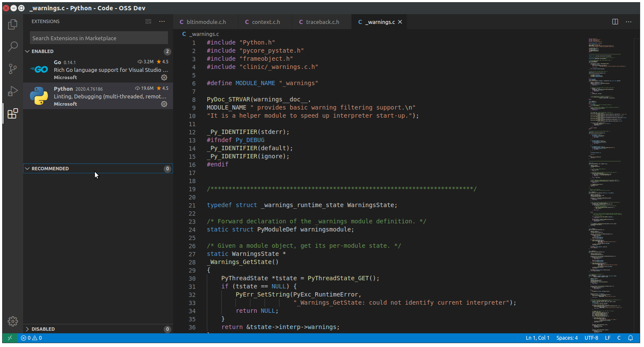The width and height of the screenshot is (644, 347).
Task: Click the ENABLED count badge 2
Action: [168, 51]
